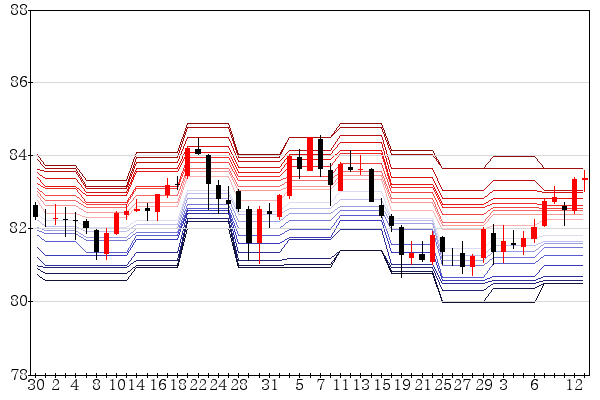
Task: Click date label 19 on the time axis
Action: point(402,385)
